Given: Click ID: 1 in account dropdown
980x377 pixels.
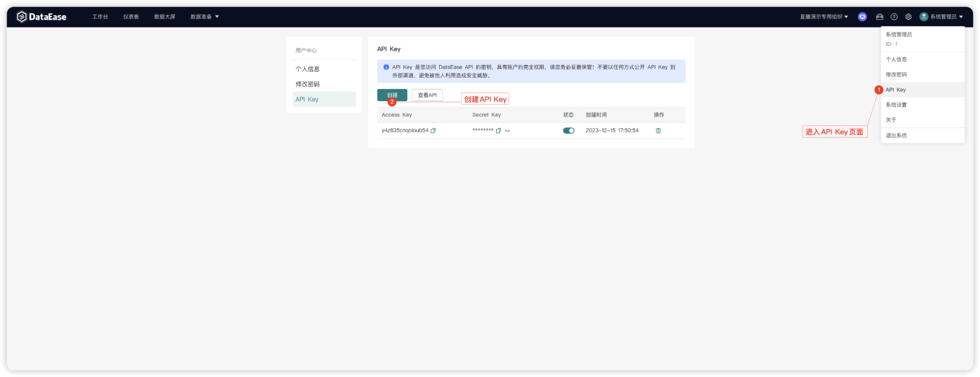Looking at the screenshot, I should pos(891,44).
